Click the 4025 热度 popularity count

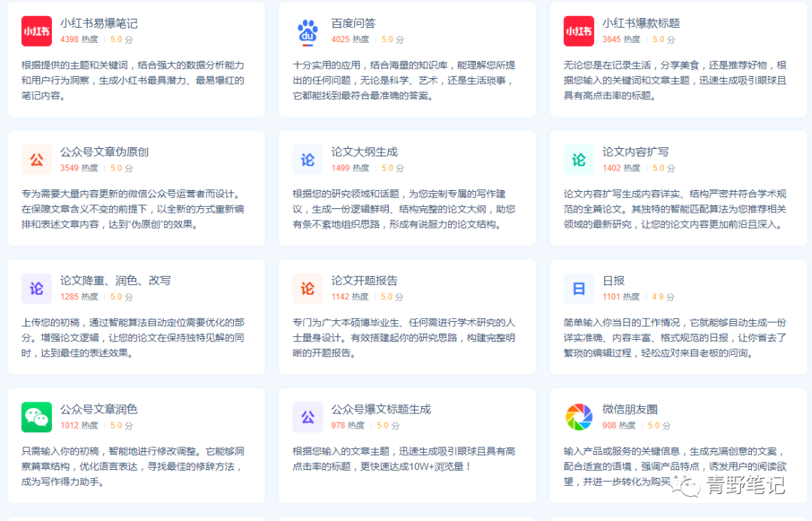pyautogui.click(x=350, y=39)
